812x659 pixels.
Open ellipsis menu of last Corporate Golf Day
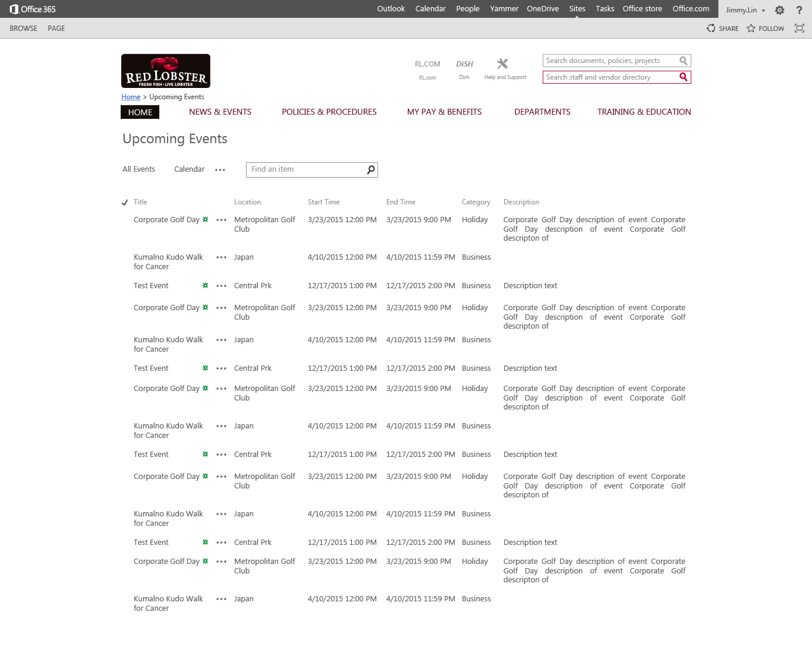[x=221, y=562]
